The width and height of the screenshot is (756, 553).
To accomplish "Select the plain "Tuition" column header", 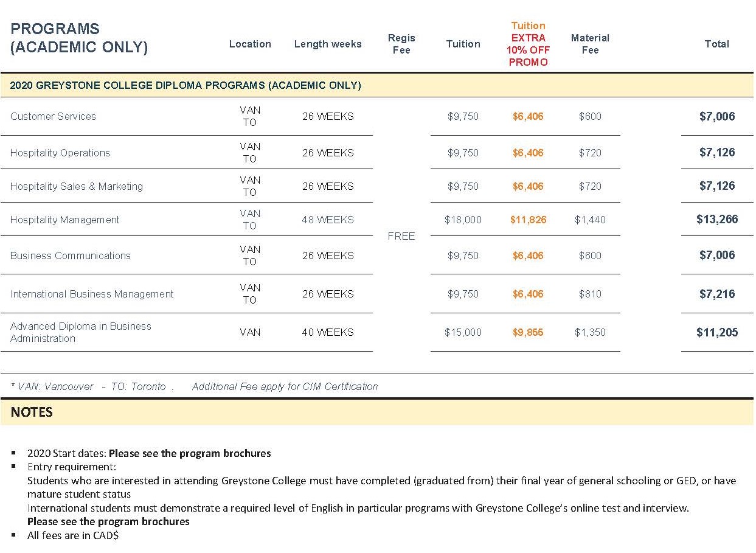I will (x=463, y=44).
